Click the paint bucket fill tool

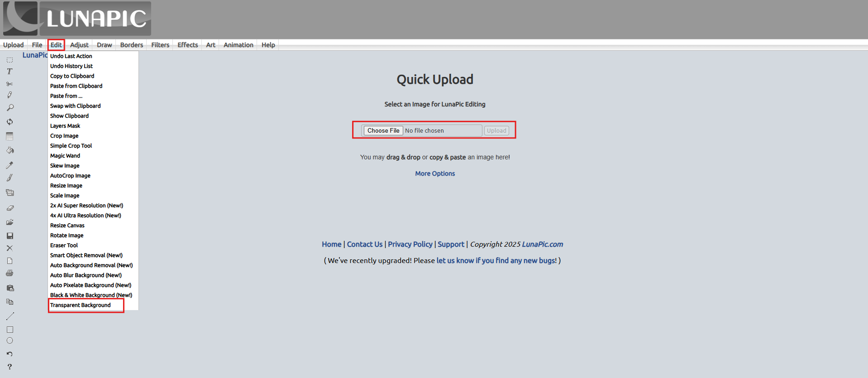point(10,150)
